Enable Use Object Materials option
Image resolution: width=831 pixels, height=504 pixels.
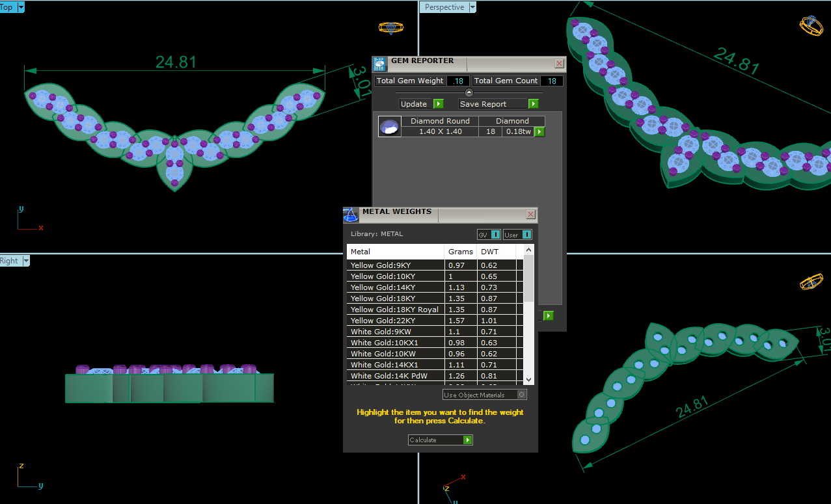point(521,395)
